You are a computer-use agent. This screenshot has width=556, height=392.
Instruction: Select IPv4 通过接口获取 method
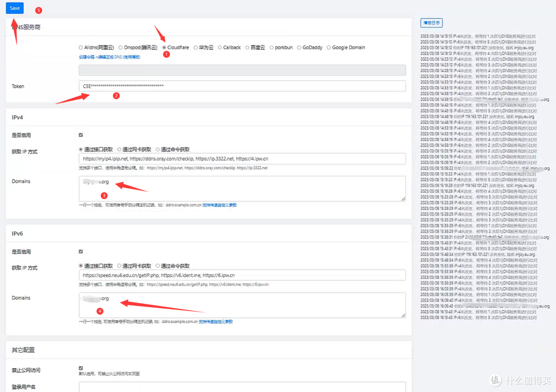click(x=81, y=150)
